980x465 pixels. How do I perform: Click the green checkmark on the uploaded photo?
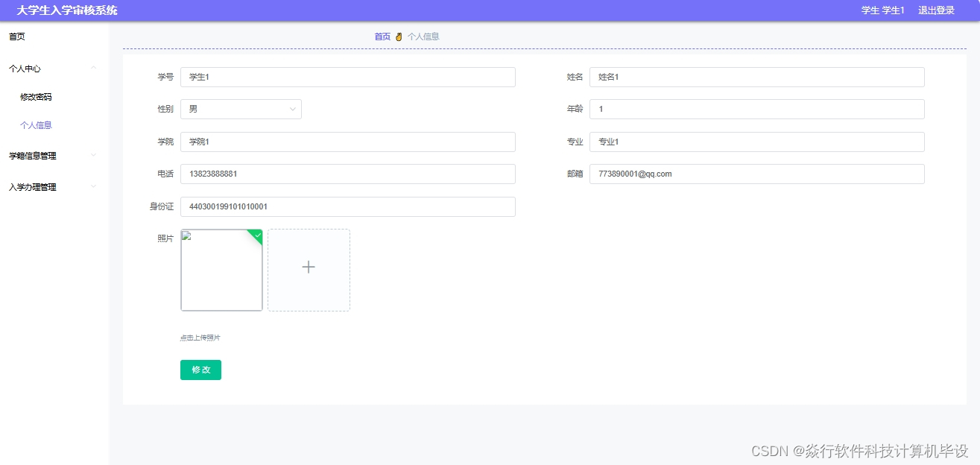pos(256,235)
